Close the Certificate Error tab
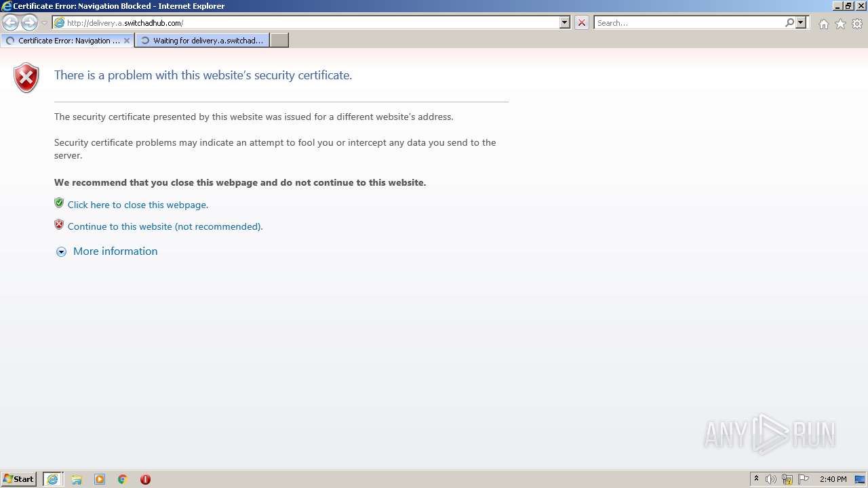Image resolution: width=868 pixels, height=488 pixels. pyautogui.click(x=126, y=40)
